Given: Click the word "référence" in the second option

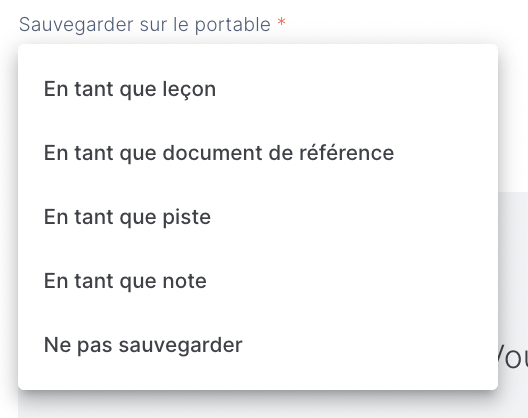Looking at the screenshot, I should pyautogui.click(x=346, y=153).
